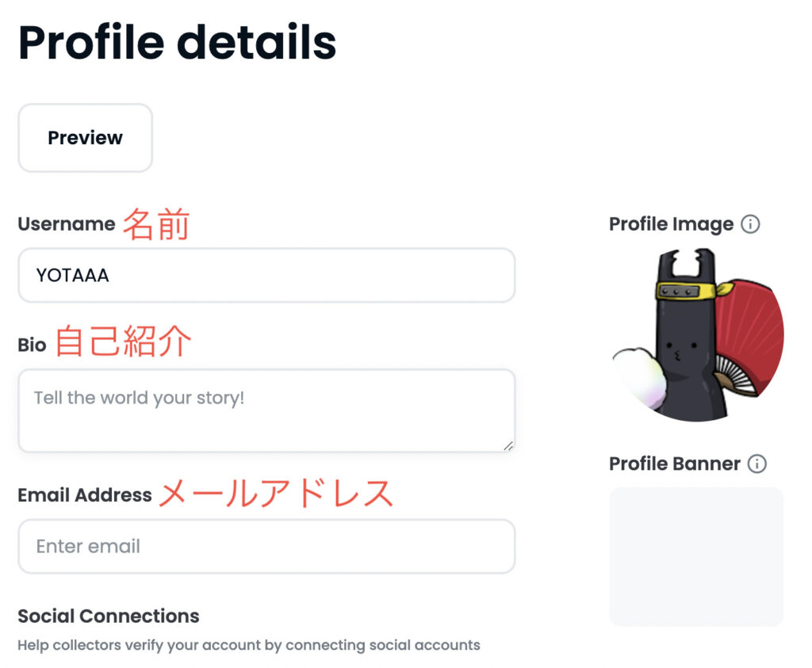Click the Profile details heading
The width and height of the screenshot is (812, 668).
click(x=177, y=43)
